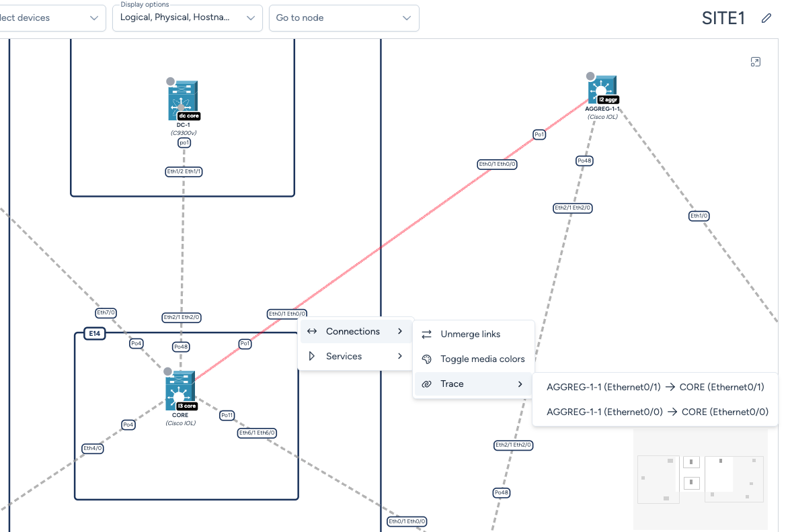
Task: Click the Eth1/2 Eth1/1 link label
Action: pyautogui.click(x=184, y=172)
